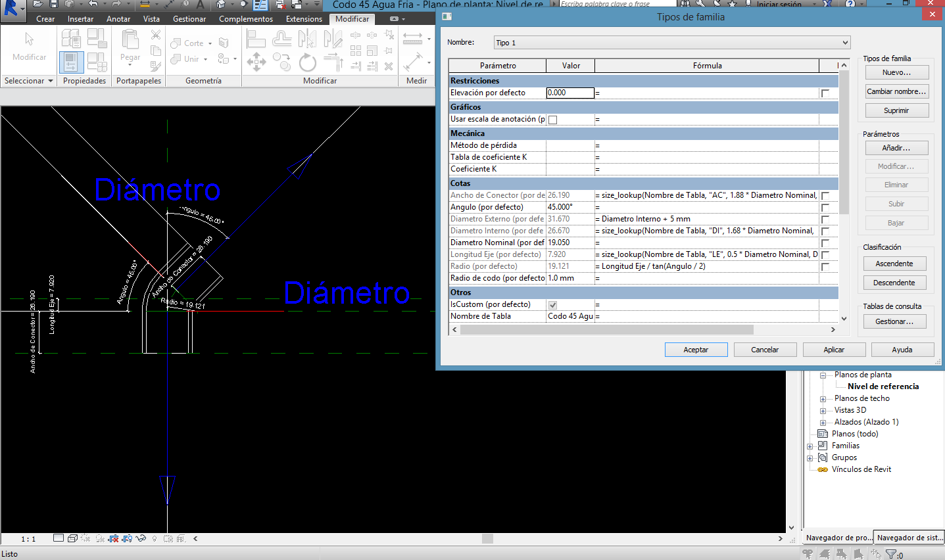The width and height of the screenshot is (945, 560).
Task: Expand the Seleccionar panel dropdown
Action: coord(51,81)
